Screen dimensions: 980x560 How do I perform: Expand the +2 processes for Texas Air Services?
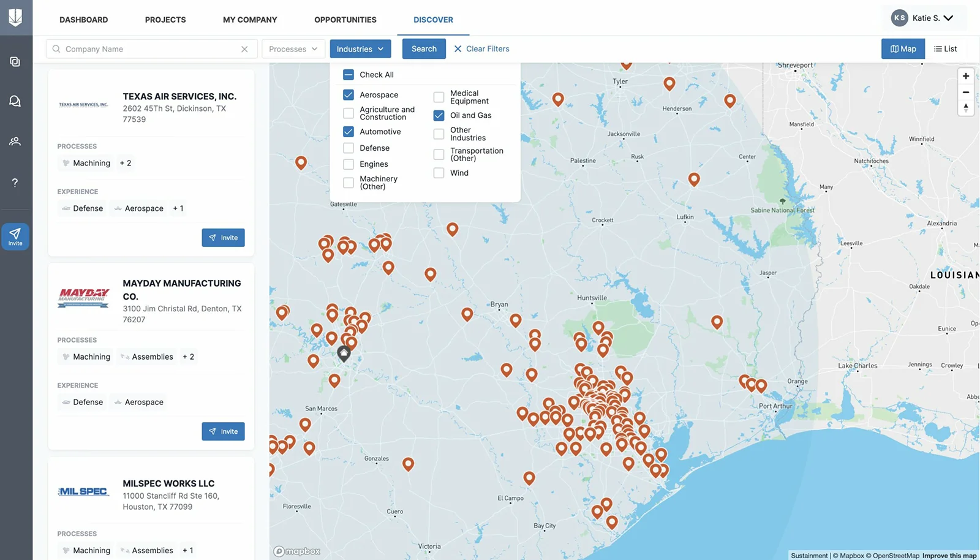[126, 163]
